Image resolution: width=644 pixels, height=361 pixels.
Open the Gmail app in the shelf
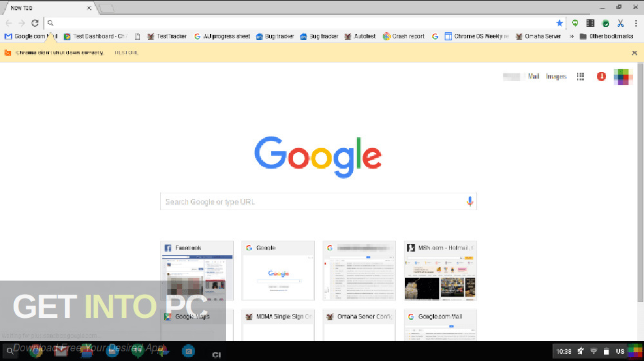[x=61, y=351]
